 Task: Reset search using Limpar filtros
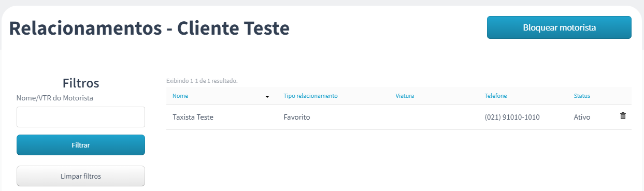pos(81,176)
